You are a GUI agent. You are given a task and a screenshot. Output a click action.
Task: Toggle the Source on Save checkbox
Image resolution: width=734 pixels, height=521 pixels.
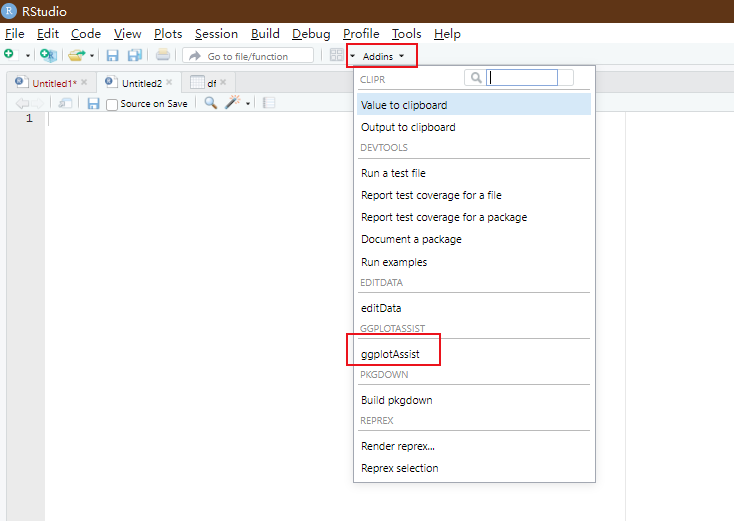[x=112, y=104]
